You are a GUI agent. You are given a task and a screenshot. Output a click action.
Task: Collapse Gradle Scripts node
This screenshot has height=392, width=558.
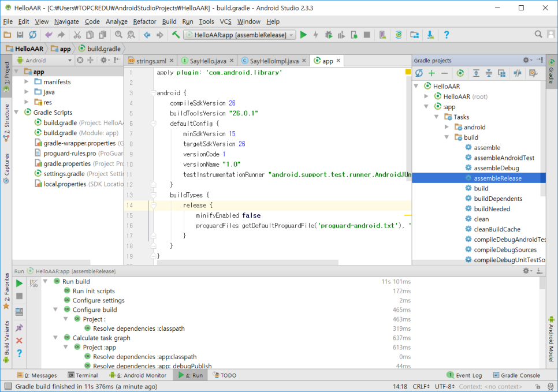16,112
